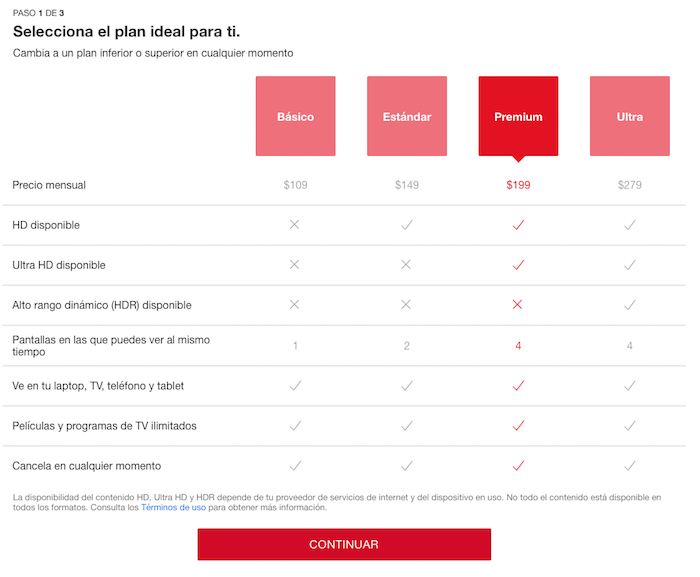Click the Estándar laptop, TV, teléfono checkmark
This screenshot has width=700, height=577.
(x=407, y=386)
